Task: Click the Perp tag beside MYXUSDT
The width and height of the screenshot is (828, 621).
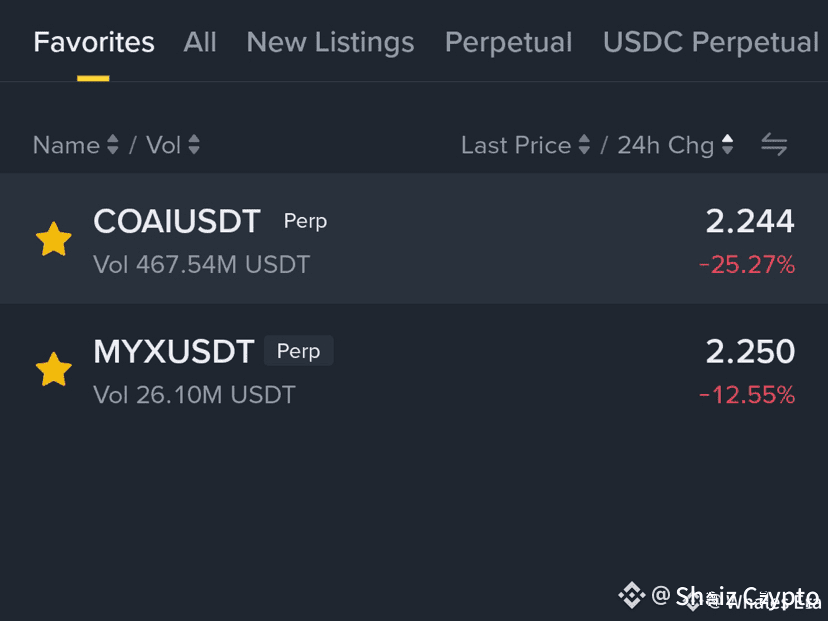Action: 298,351
